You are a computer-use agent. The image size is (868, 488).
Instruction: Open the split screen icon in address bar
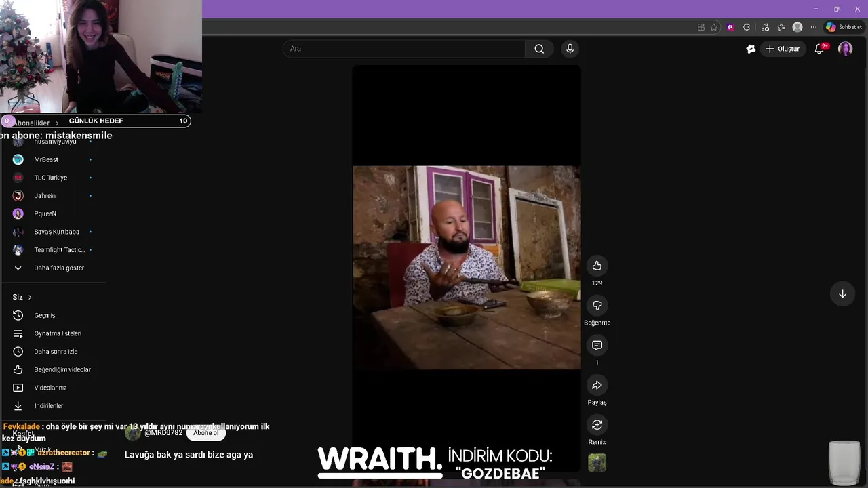[x=701, y=27]
